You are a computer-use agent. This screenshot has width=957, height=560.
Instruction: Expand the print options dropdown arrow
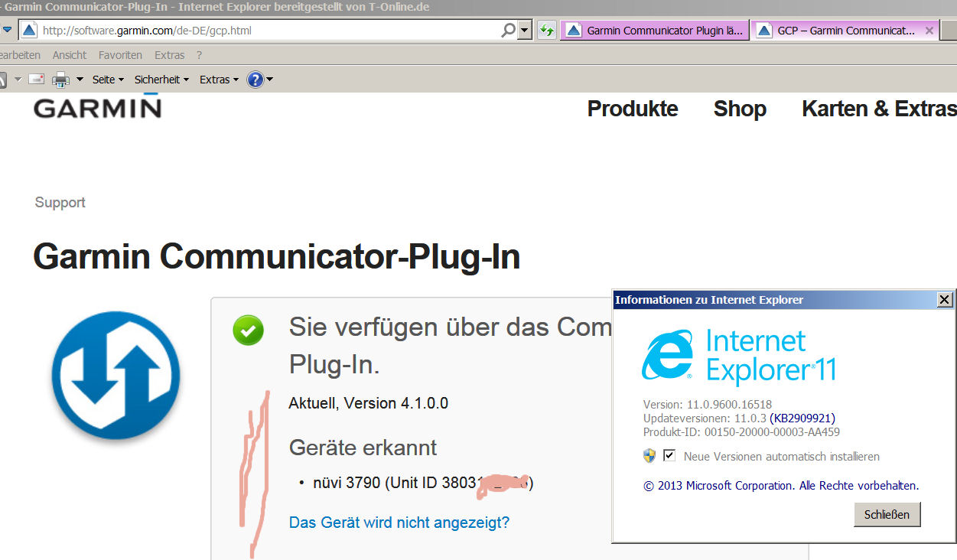(80, 80)
